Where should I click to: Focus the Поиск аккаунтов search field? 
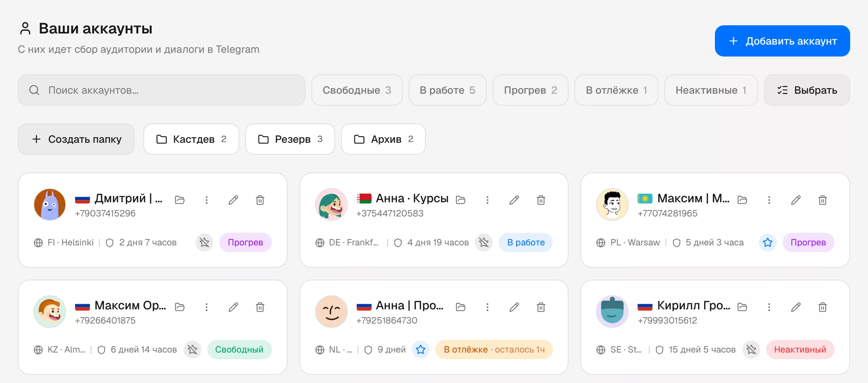point(162,90)
